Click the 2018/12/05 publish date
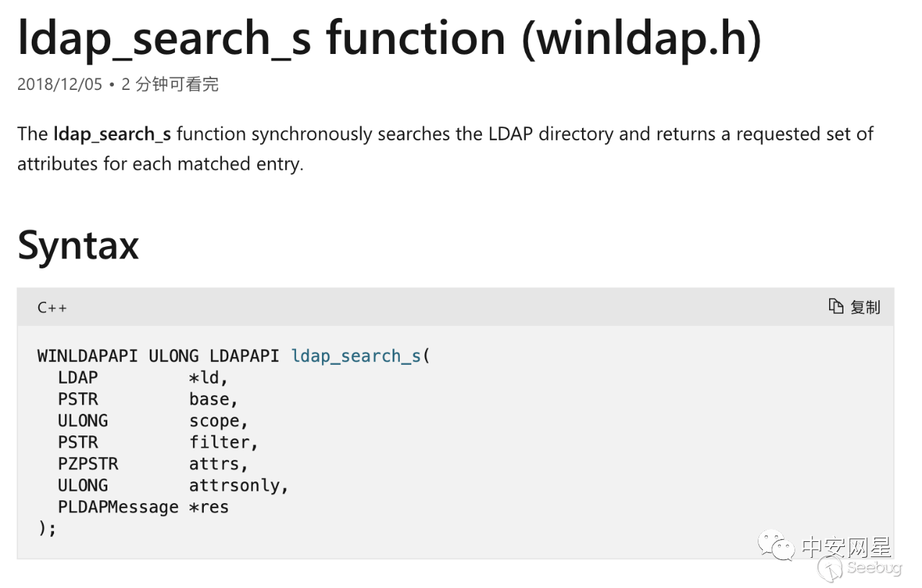Viewport: 922px width, 588px height. coord(60,84)
